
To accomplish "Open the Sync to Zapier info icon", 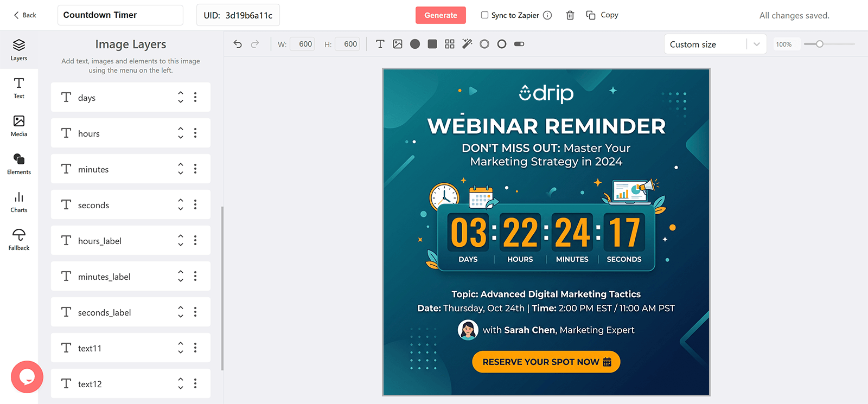I will [547, 15].
